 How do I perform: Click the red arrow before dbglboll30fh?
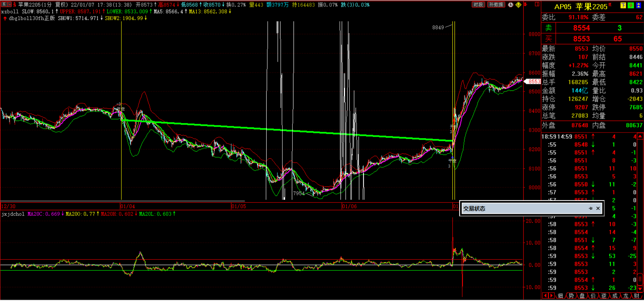[x=5, y=18]
